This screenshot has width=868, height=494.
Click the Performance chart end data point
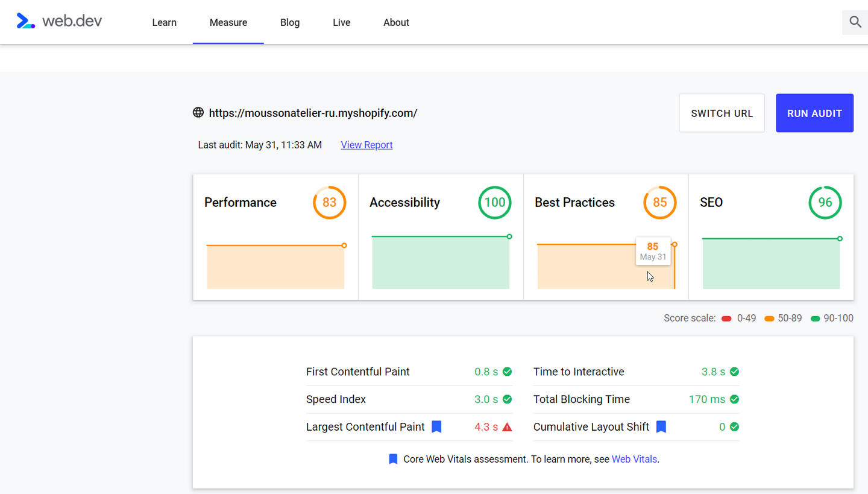coord(344,245)
